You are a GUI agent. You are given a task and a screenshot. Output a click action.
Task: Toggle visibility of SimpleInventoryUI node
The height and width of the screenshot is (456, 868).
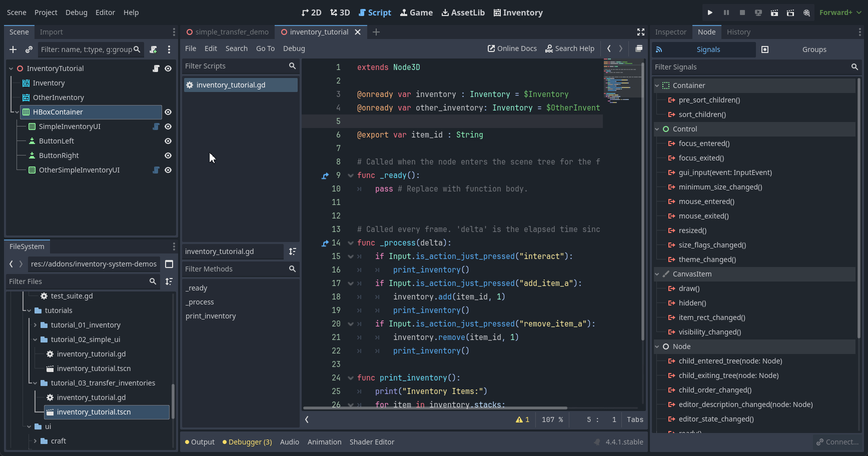(168, 126)
